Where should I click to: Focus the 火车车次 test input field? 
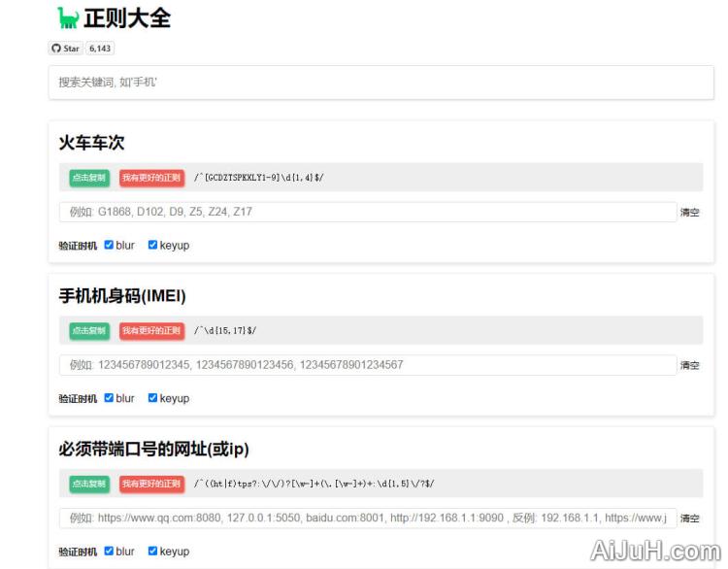[368, 212]
